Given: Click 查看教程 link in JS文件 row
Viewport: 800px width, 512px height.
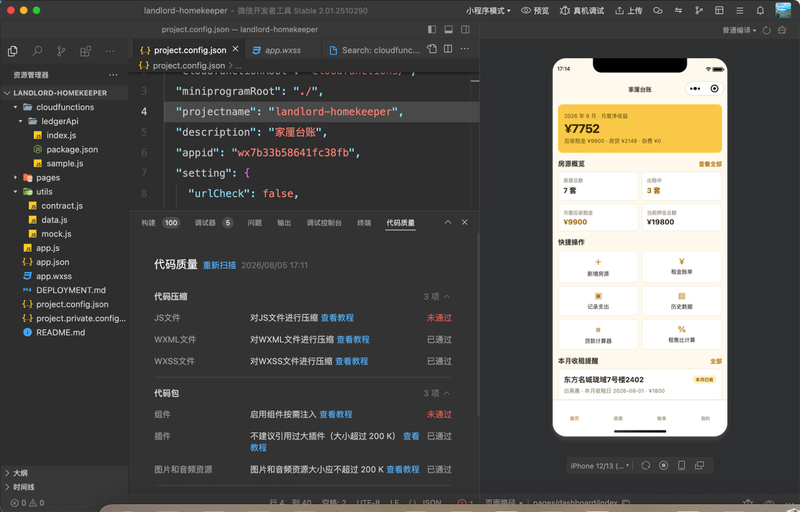Looking at the screenshot, I should pyautogui.click(x=337, y=318).
